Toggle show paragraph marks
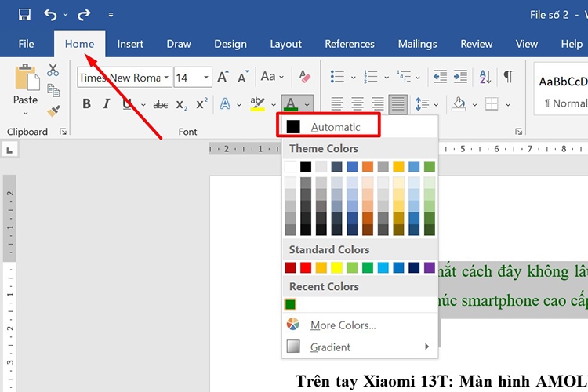 coord(508,77)
